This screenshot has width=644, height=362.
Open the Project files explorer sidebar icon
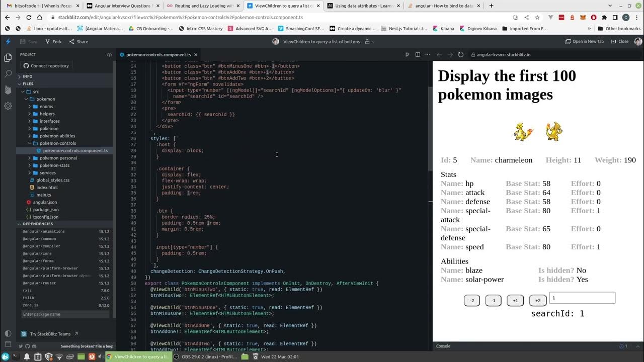pos(8,57)
